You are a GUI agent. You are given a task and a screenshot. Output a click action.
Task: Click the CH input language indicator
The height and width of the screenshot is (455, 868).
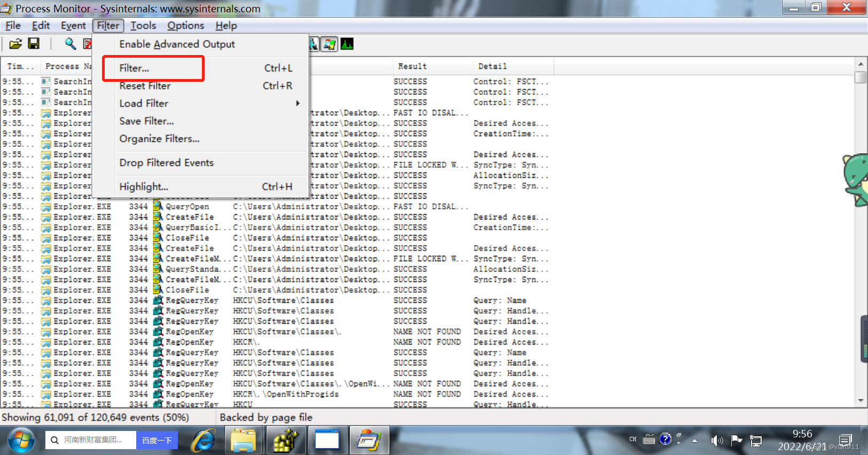click(x=633, y=440)
